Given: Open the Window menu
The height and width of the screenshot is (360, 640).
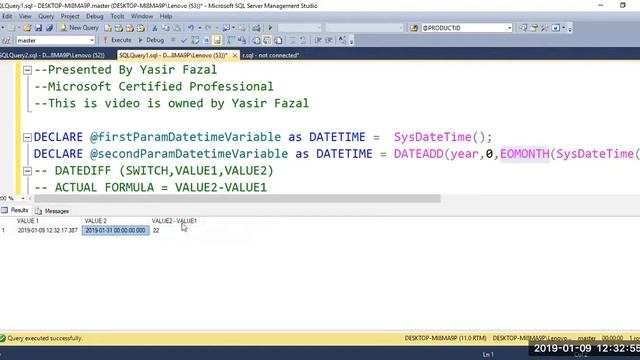Looking at the screenshot, I should (x=142, y=16).
